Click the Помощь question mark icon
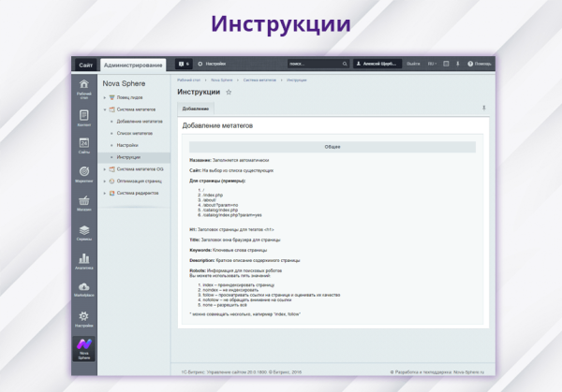This screenshot has width=562, height=392. (470, 64)
